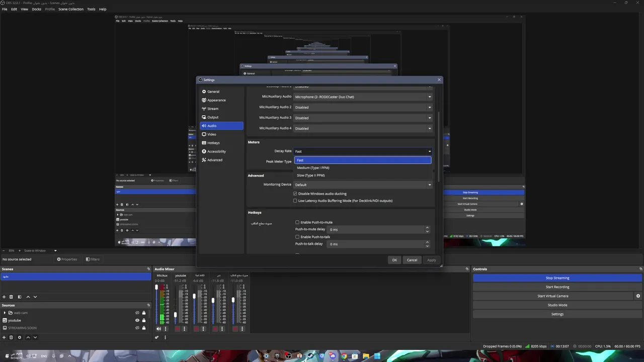Open Mic/Auxiliary Audio 3 dropdown
This screenshot has width=644, height=362.
click(363, 118)
